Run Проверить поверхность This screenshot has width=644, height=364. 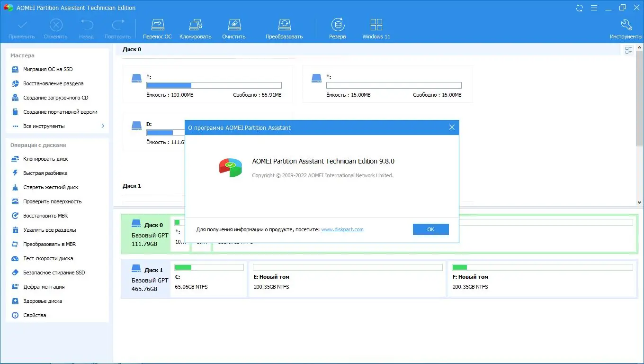pos(52,201)
